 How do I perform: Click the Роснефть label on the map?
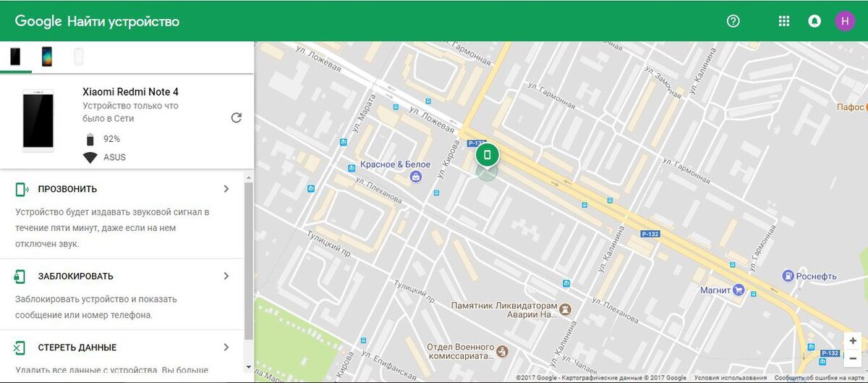(x=817, y=276)
